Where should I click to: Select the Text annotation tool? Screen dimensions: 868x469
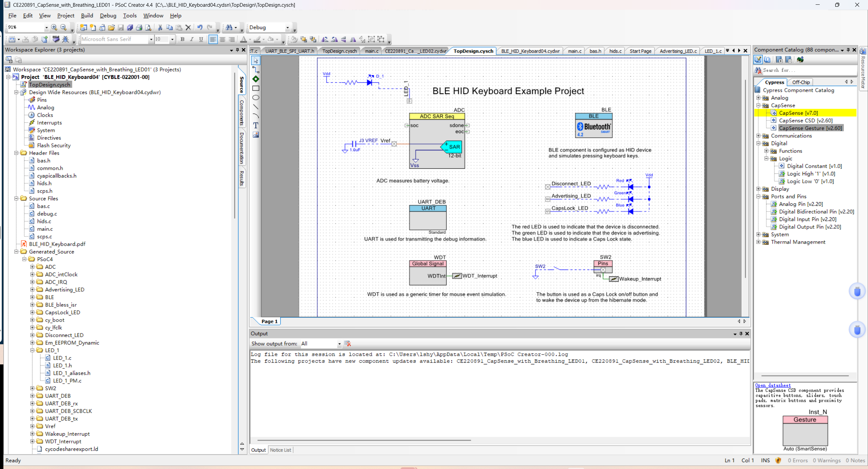[x=256, y=125]
